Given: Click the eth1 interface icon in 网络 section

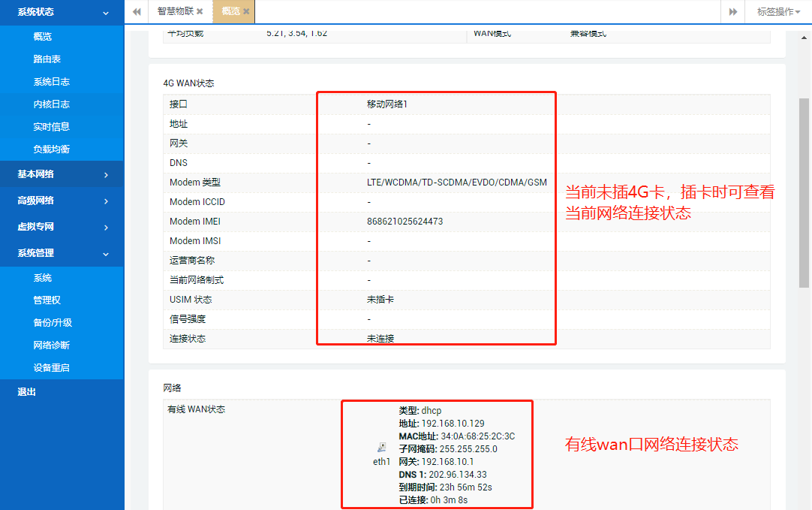Looking at the screenshot, I should (381, 449).
